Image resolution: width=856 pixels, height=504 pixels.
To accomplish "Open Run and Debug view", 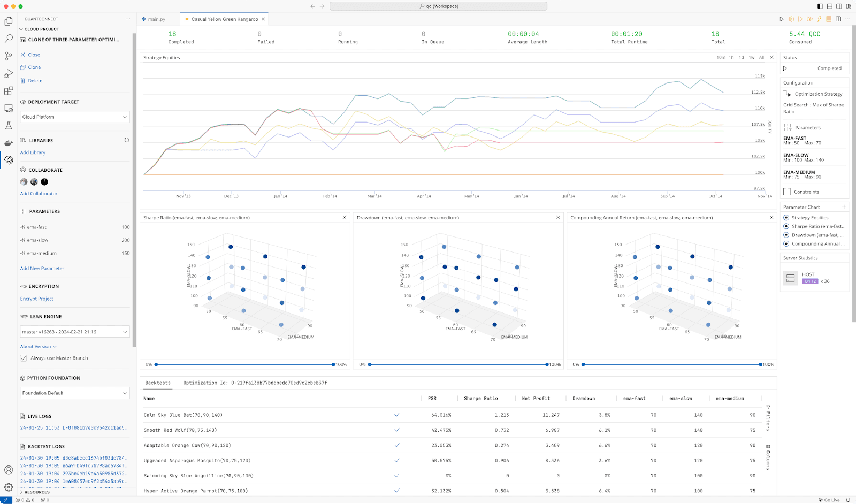I will tap(9, 74).
